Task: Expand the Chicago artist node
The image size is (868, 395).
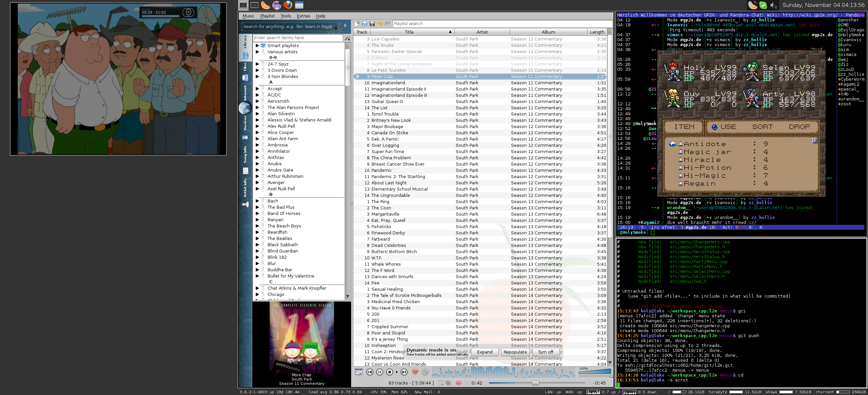Action: [257, 294]
